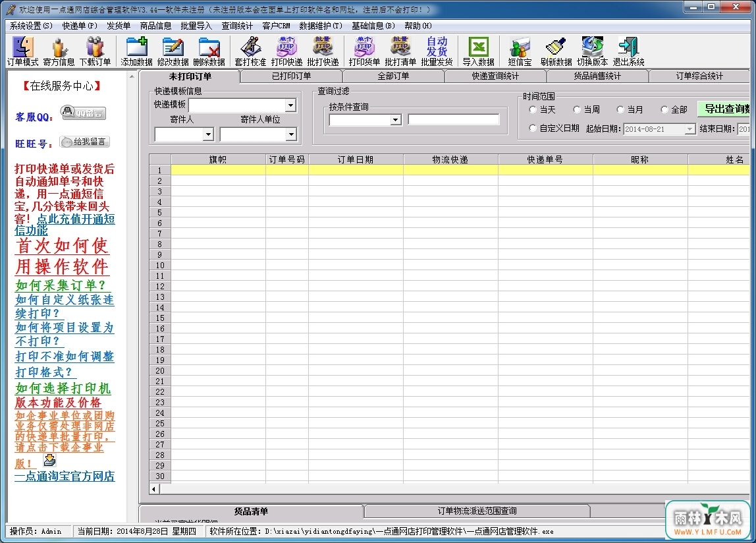Open the 起始日期 date picker
Screen dimensions: 756x543
point(689,129)
